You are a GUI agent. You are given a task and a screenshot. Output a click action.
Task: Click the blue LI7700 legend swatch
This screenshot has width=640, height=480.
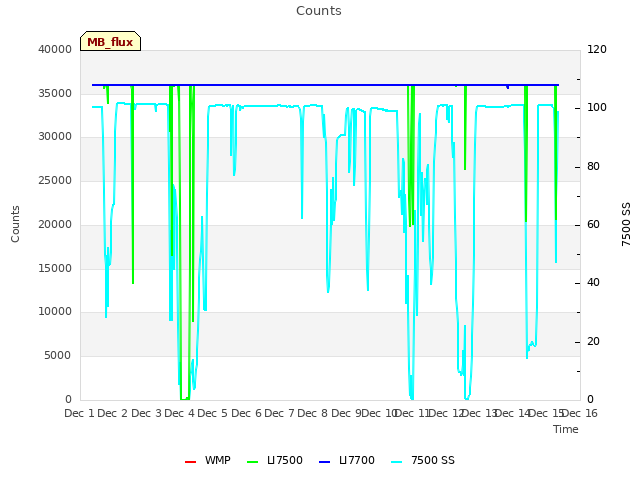[324, 462]
